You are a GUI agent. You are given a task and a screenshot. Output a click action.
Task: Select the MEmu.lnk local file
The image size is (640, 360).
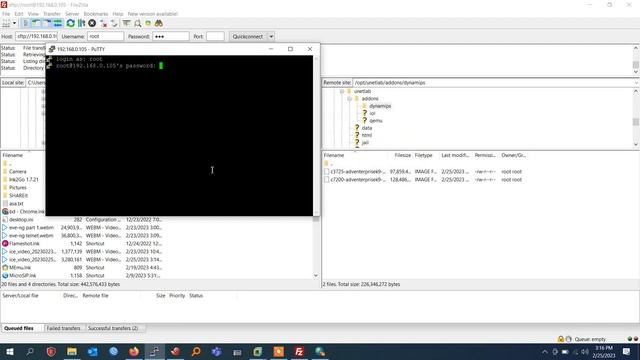click(x=20, y=268)
